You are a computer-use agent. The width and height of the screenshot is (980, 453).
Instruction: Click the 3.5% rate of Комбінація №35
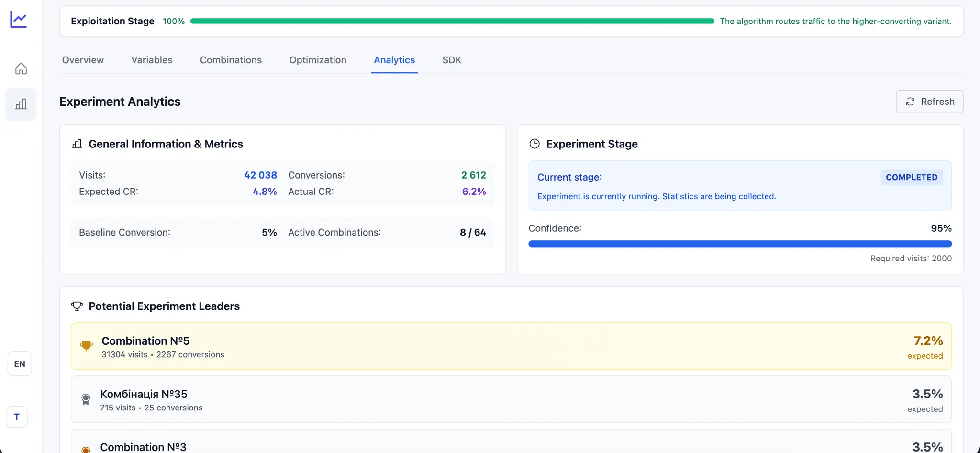927,394
